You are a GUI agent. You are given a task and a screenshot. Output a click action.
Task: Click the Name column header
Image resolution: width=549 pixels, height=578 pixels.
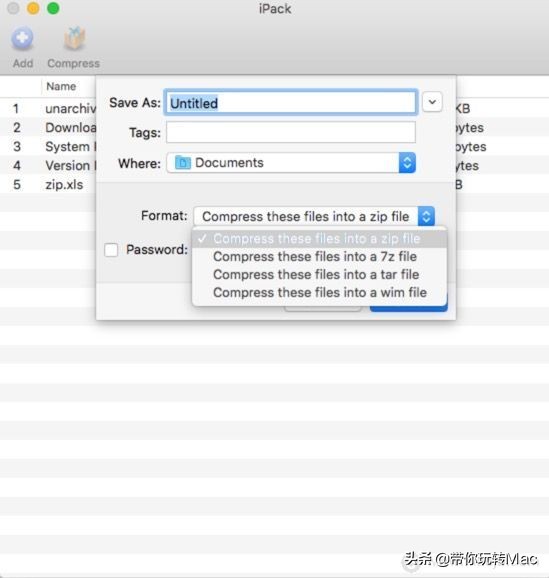[61, 86]
